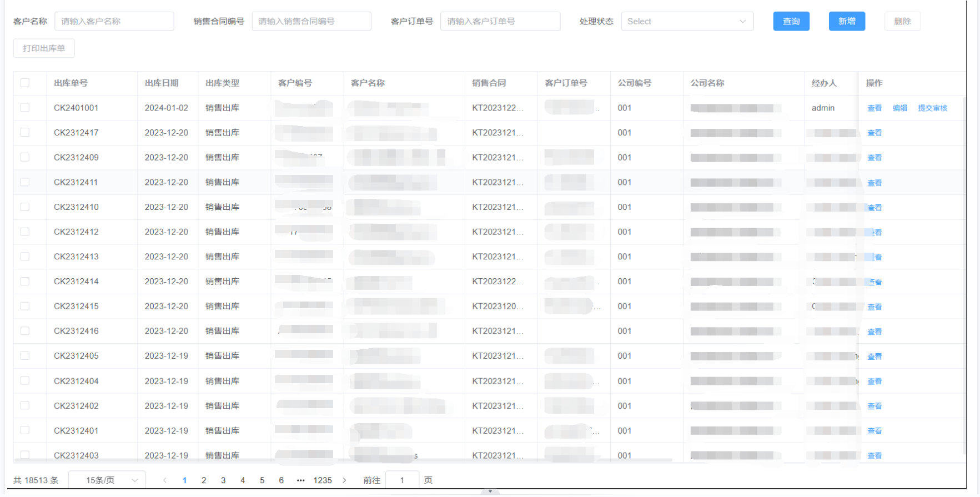Go to next page arrow in pagination
Viewport: 980px width, 497px height.
[344, 480]
